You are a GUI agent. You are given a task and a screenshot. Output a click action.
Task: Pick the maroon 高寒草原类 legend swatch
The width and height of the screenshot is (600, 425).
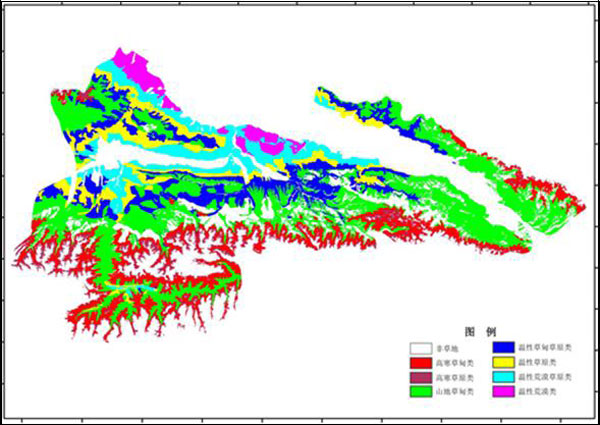(423, 377)
